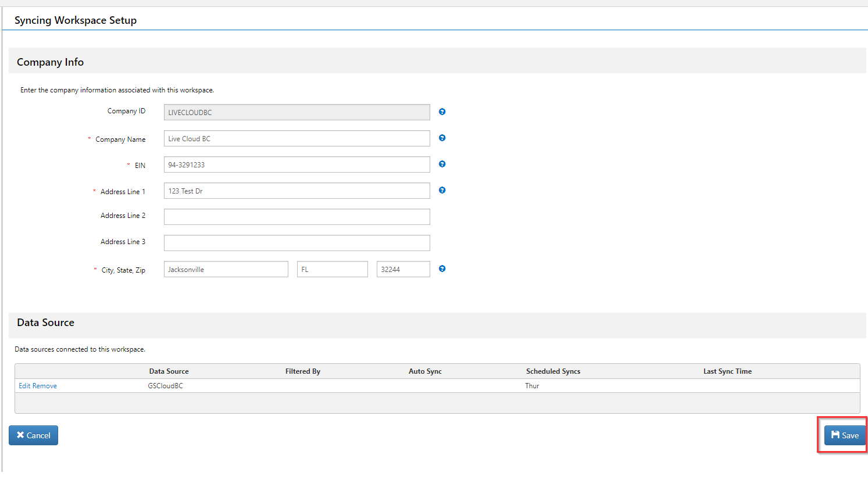Click the empty Address Line 2 field
The image size is (868, 501).
297,217
